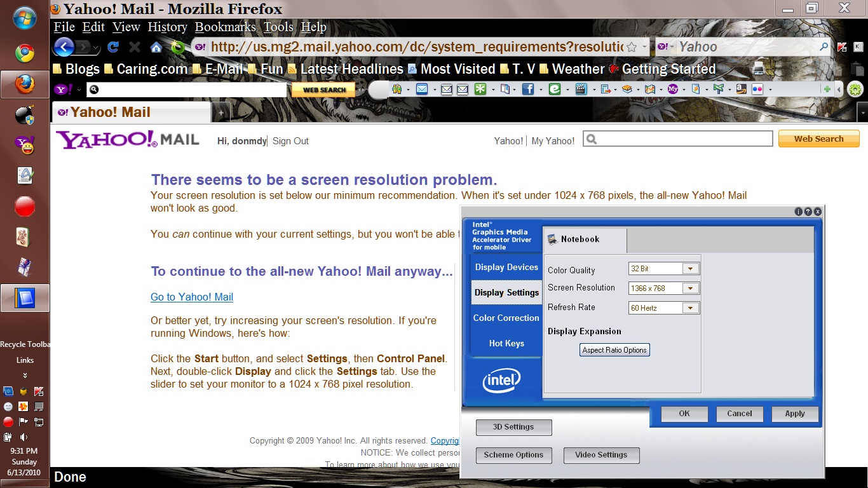The image size is (868, 488).
Task: Click the green plus add-button icon
Action: pos(827,90)
